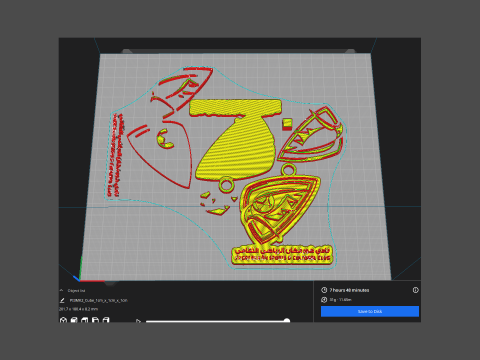This screenshot has width=480, height=360.
Task: Click the 7 hours print time estimate text
Action: coord(349,290)
